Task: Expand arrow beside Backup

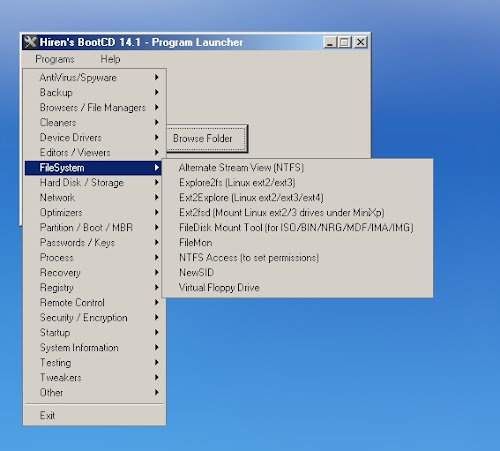Action: 156,92
